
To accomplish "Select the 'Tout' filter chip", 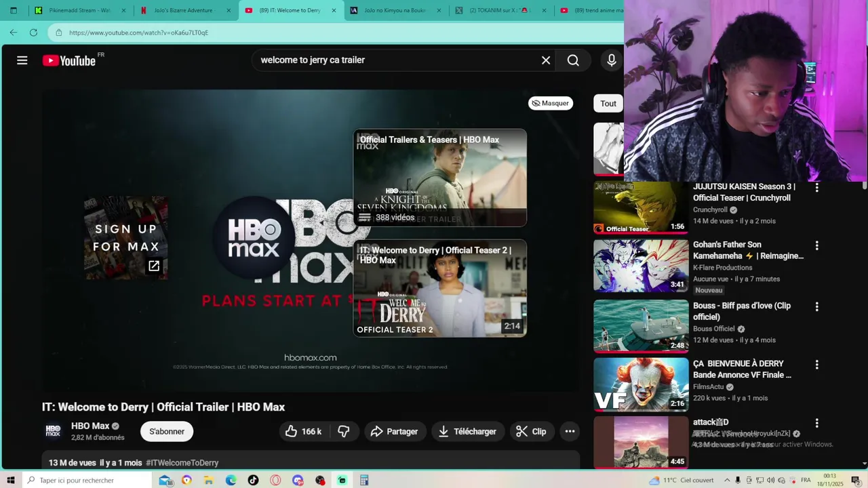I will pyautogui.click(x=608, y=104).
